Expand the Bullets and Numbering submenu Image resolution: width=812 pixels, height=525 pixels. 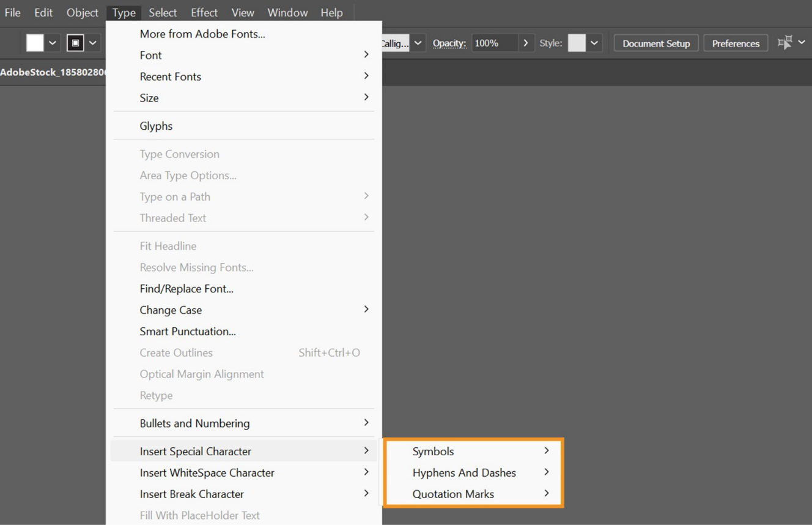pyautogui.click(x=194, y=423)
